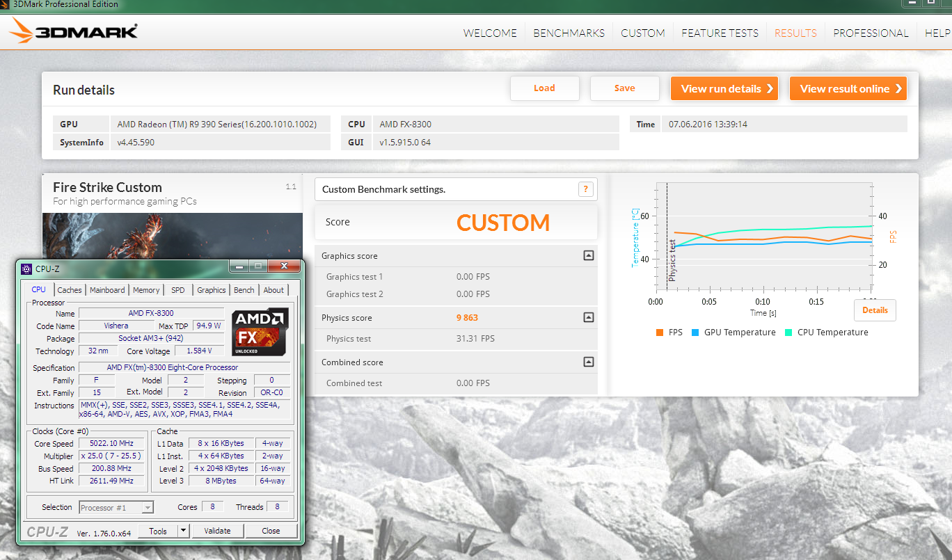Click the Physics test result 31.31 FPS

pyautogui.click(x=475, y=339)
